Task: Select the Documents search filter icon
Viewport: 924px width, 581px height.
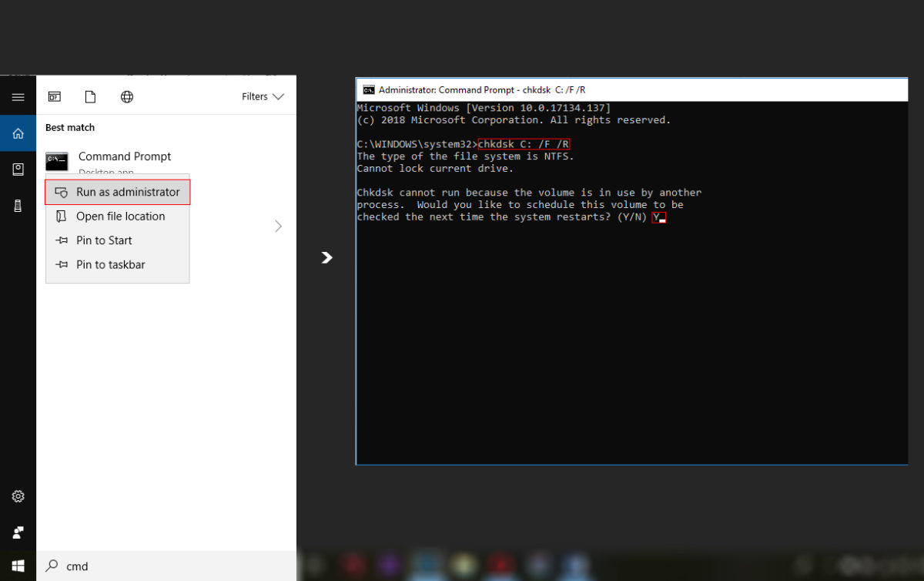Action: pos(90,96)
